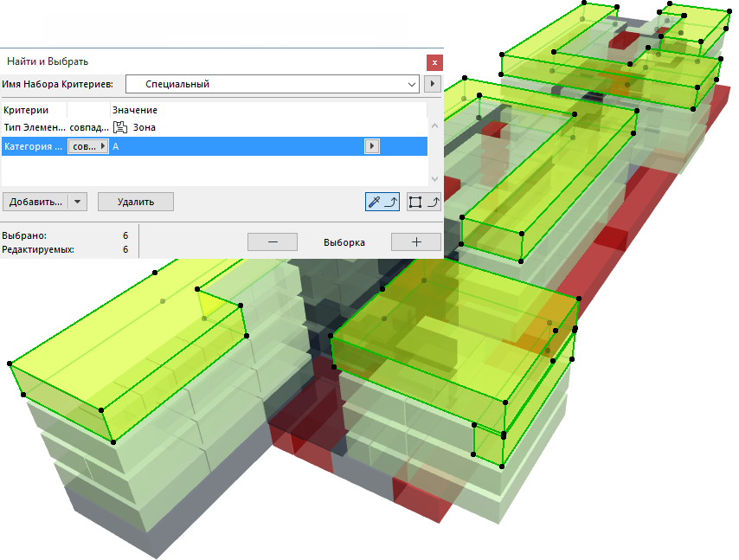
Task: Select the Тип Элемен... criteria row
Action: tap(215, 127)
